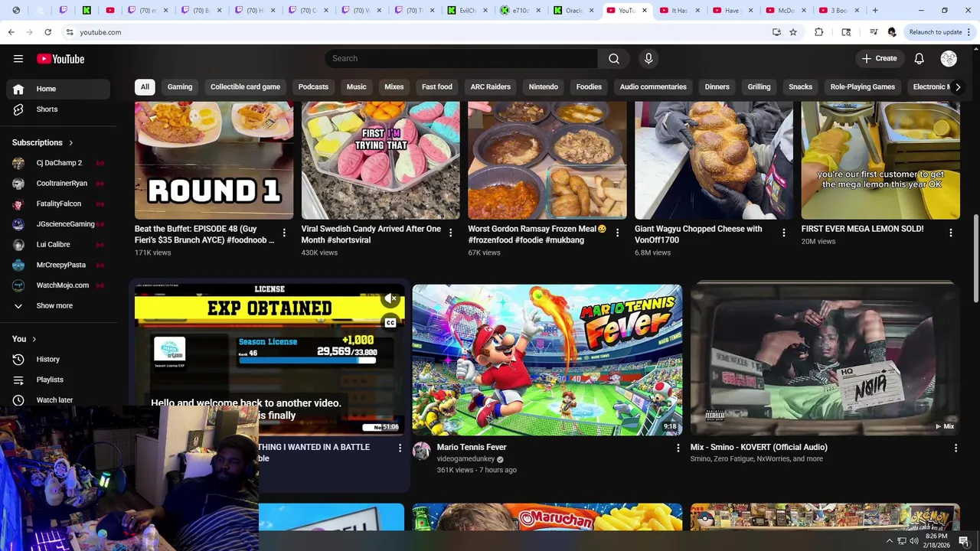
Task: Select the Role-Playing Games chip
Action: click(x=863, y=87)
